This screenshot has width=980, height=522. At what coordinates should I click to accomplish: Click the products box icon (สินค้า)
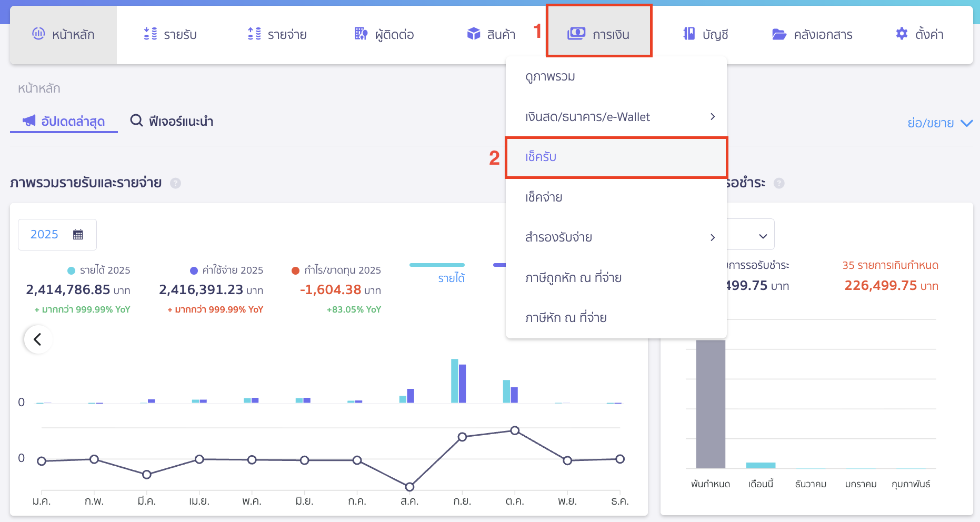(474, 34)
